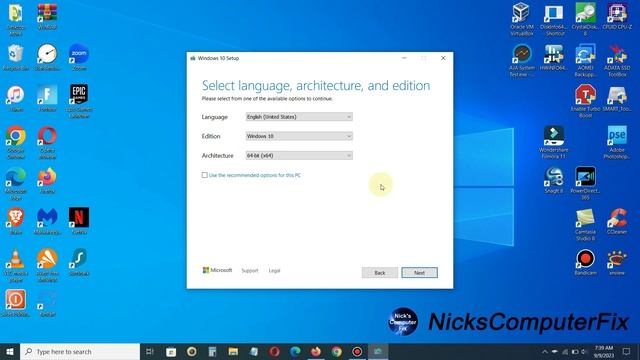The image size is (640, 360).
Task: Open the Legal link in setup footer
Action: tap(274, 271)
